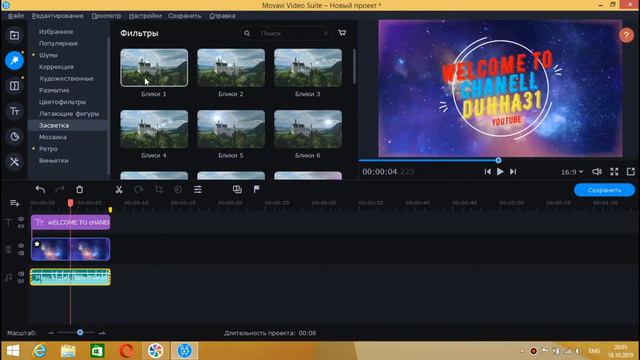Open Clip properties sliders icon
Screen dimensions: 640x360
(198, 189)
